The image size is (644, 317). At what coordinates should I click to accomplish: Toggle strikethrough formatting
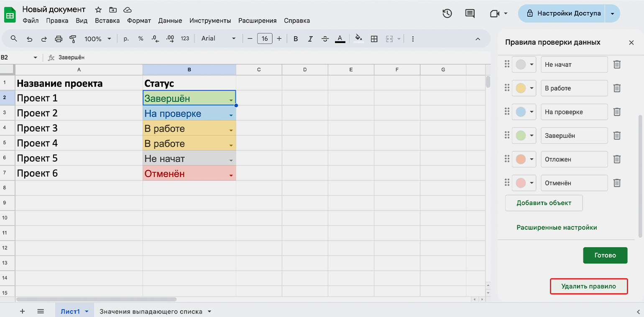(x=325, y=39)
